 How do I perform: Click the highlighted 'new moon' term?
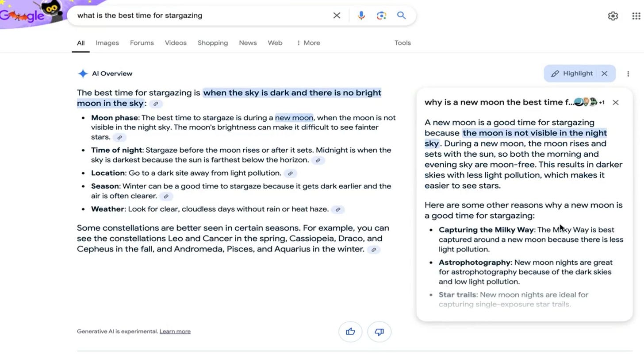click(294, 118)
